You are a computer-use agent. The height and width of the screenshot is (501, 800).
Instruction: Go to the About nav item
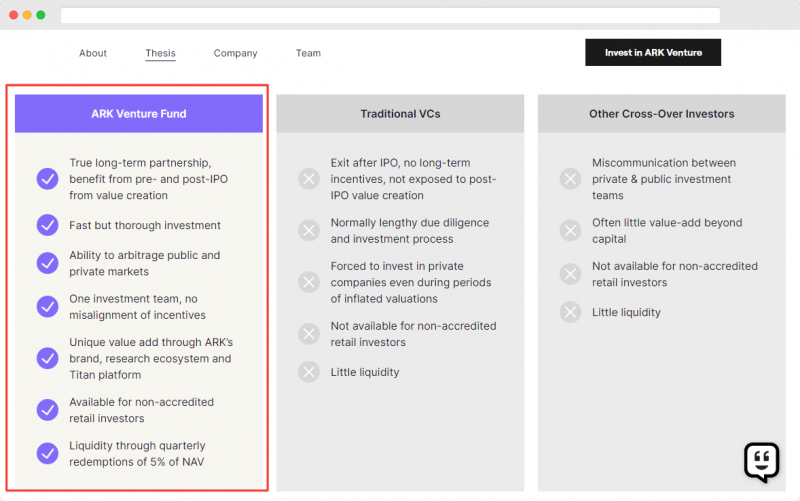pos(93,53)
